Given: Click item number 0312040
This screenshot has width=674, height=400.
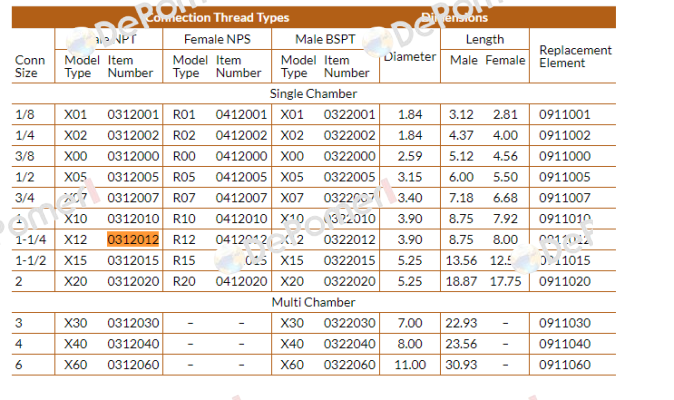Looking at the screenshot, I should tap(133, 344).
